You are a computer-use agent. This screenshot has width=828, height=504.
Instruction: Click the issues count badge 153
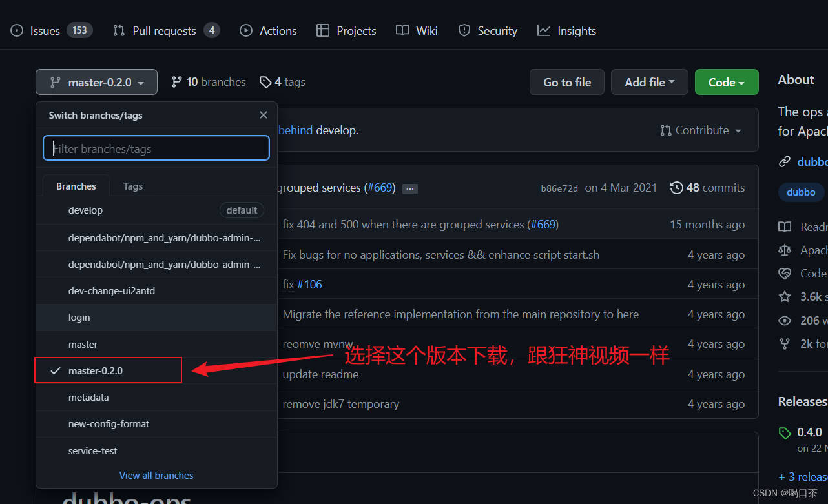coord(79,30)
